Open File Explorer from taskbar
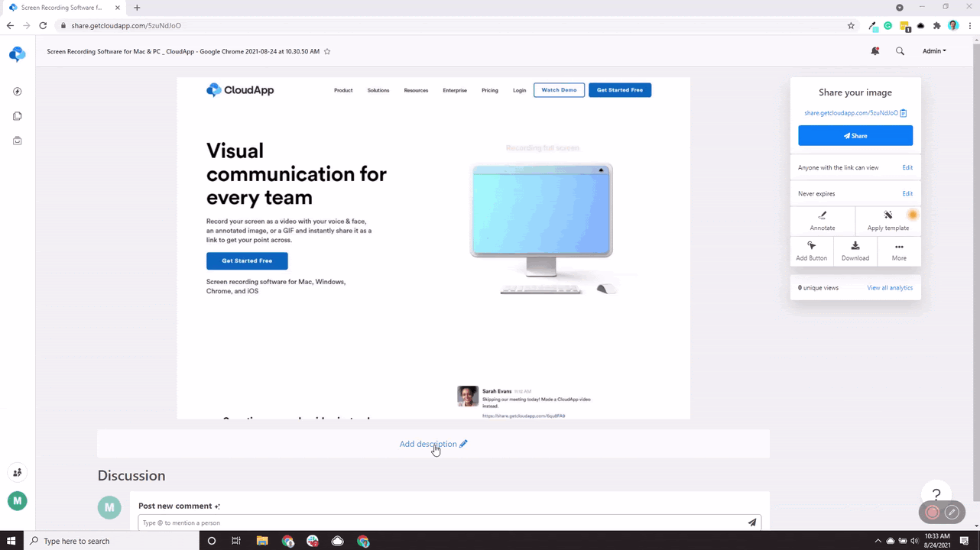The image size is (980, 550). point(262,541)
